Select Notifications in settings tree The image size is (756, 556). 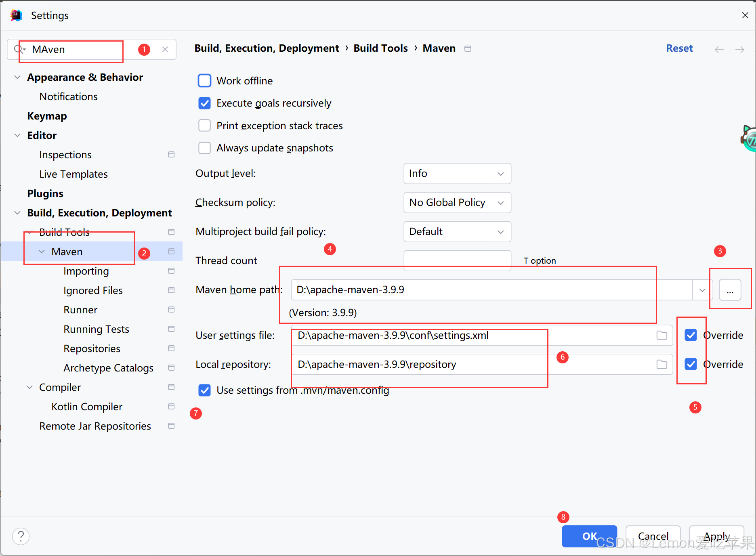[68, 97]
